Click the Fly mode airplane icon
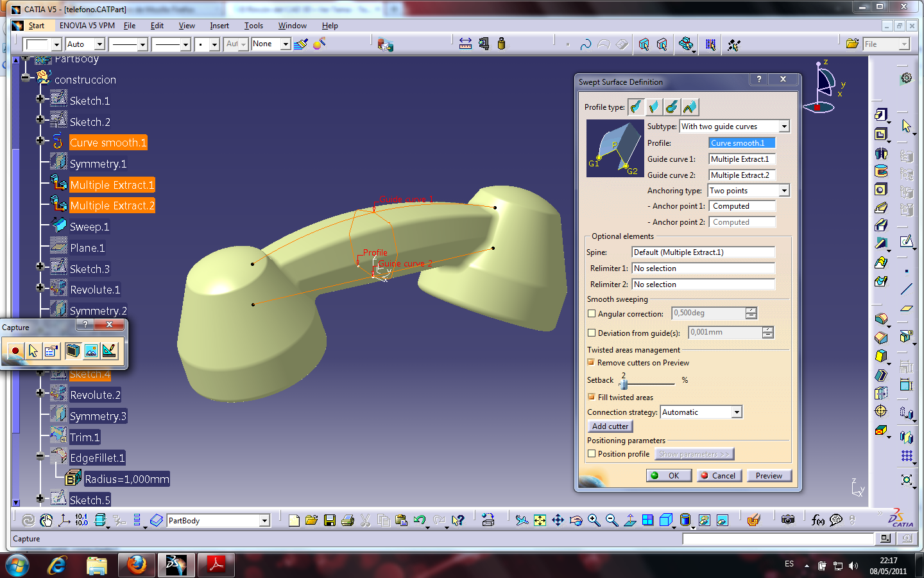The width and height of the screenshot is (924, 578). pos(522,520)
